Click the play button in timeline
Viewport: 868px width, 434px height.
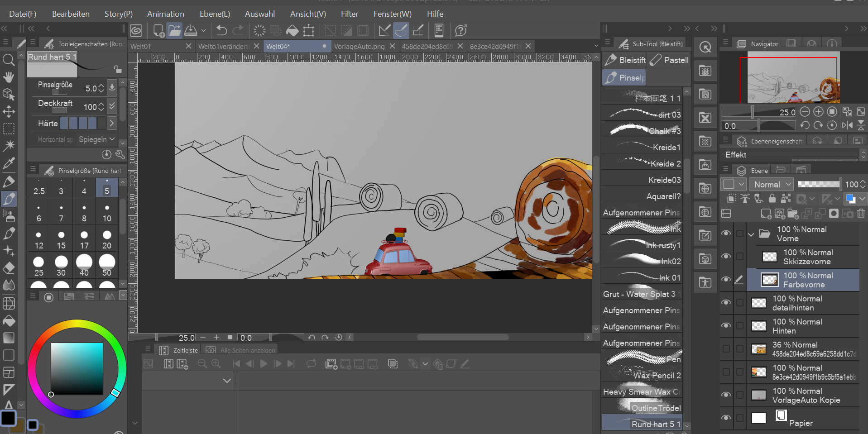264,364
